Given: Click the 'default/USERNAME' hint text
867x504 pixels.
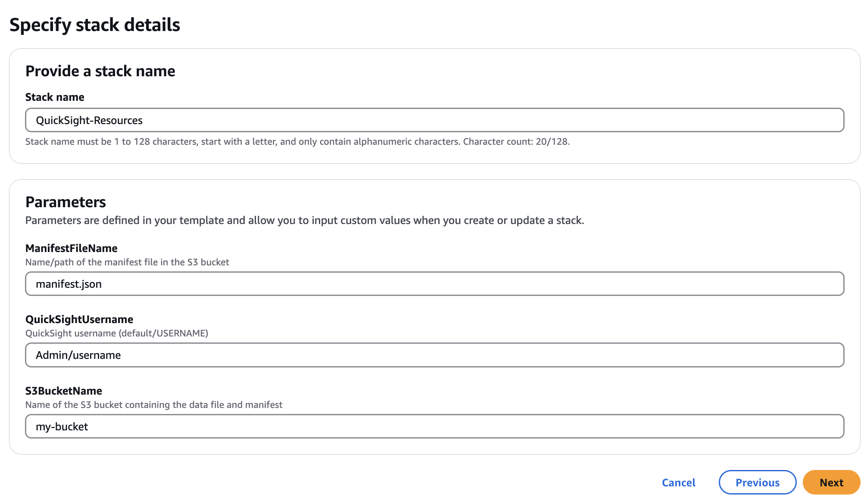Looking at the screenshot, I should [x=164, y=333].
